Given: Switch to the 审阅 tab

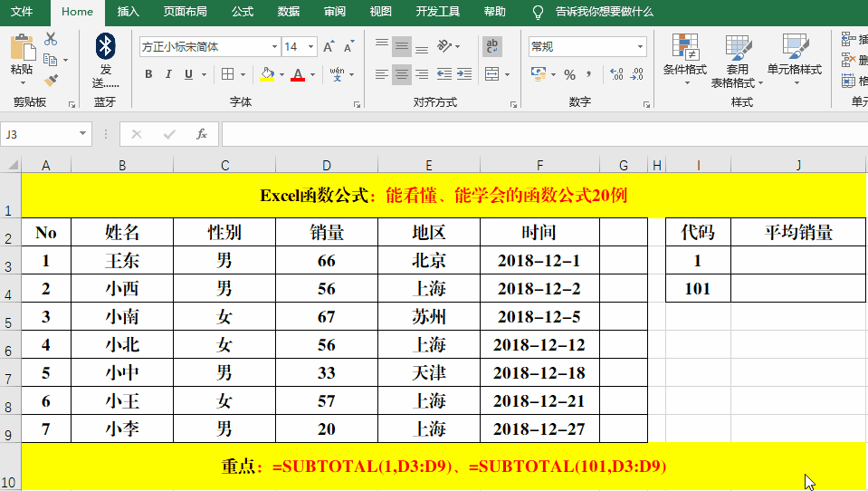Looking at the screenshot, I should pos(334,12).
